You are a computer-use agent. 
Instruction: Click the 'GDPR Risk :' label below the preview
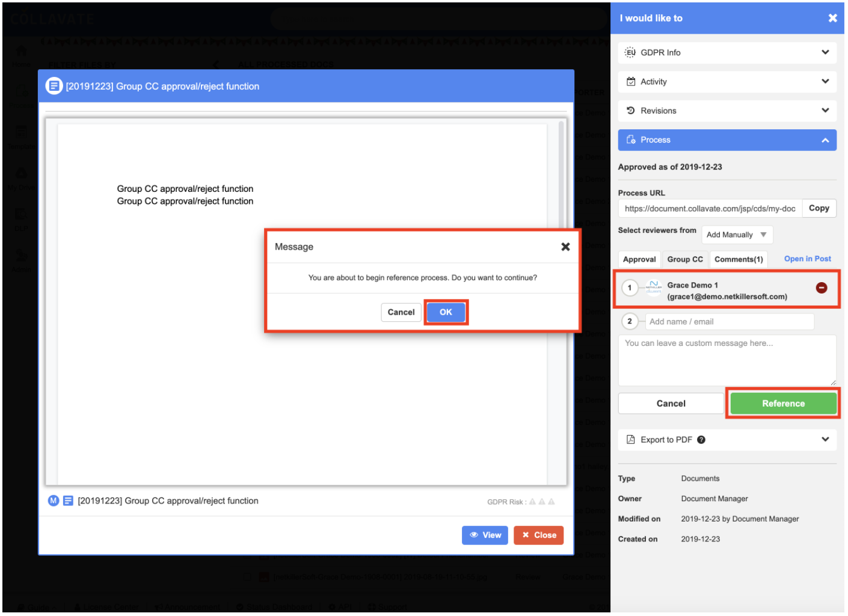click(x=507, y=502)
